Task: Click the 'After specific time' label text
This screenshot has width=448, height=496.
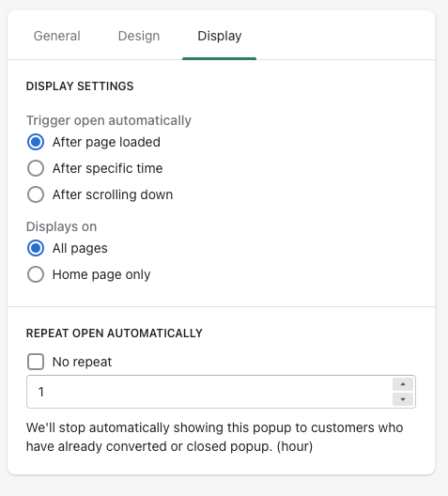Action: click(x=107, y=168)
